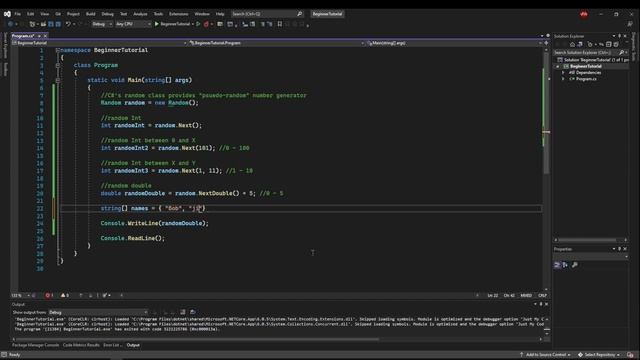
Task: Click Switch Views icon in Solution Explorer
Action: pos(580,44)
